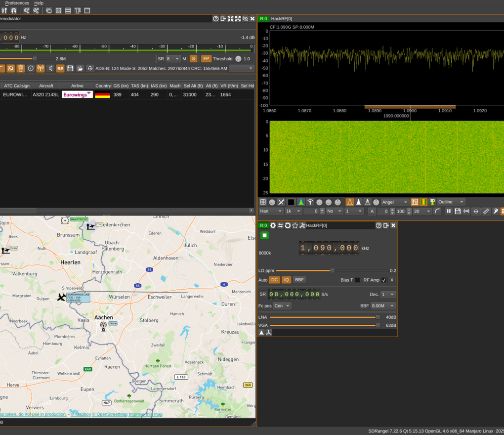The height and width of the screenshot is (435, 504).
Task: Click the speaker mute icon
Action: point(50,68)
